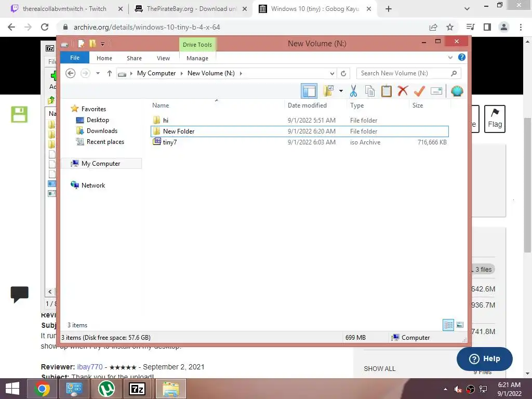This screenshot has width=532, height=399.
Task: Select My Computer in navigation pane
Action: [101, 164]
